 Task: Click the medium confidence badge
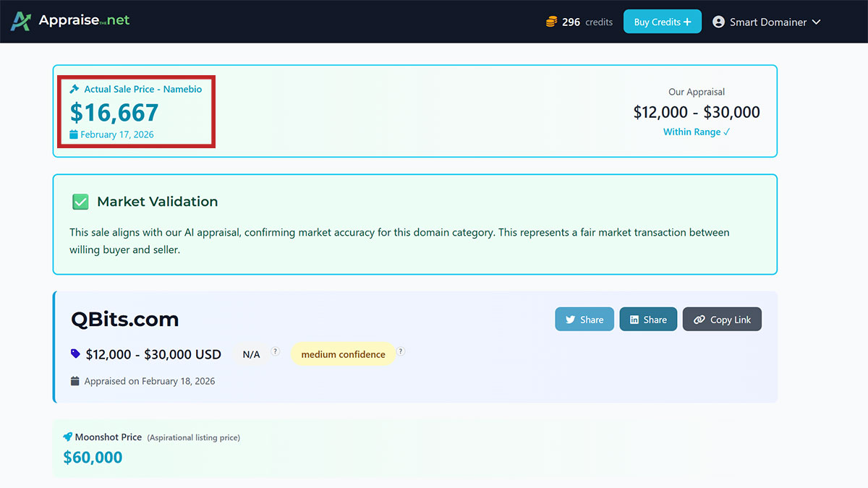343,354
